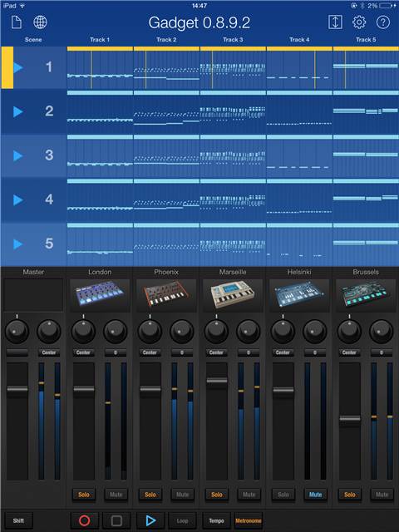The width and height of the screenshot is (399, 532).
Task: Open the new document file icon
Action: coord(17,22)
